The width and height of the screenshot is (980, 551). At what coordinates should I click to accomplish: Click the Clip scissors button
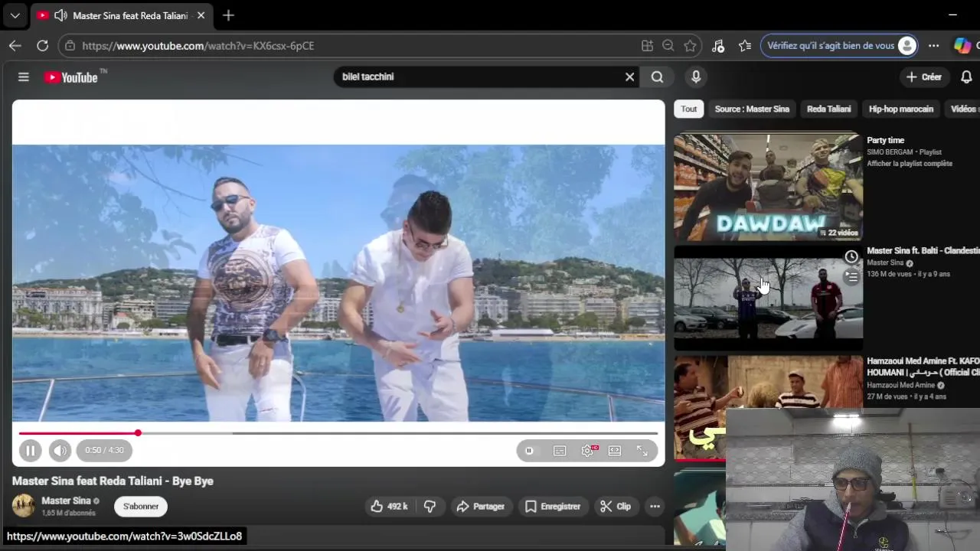(616, 506)
